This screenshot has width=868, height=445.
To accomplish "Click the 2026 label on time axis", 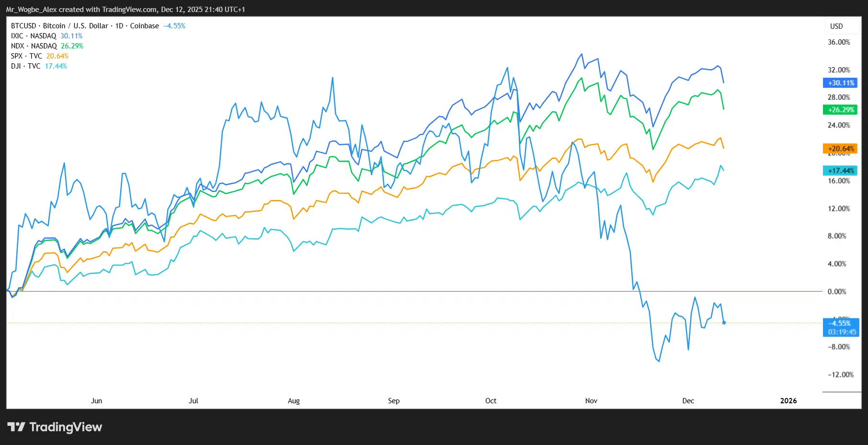I will click(x=788, y=401).
